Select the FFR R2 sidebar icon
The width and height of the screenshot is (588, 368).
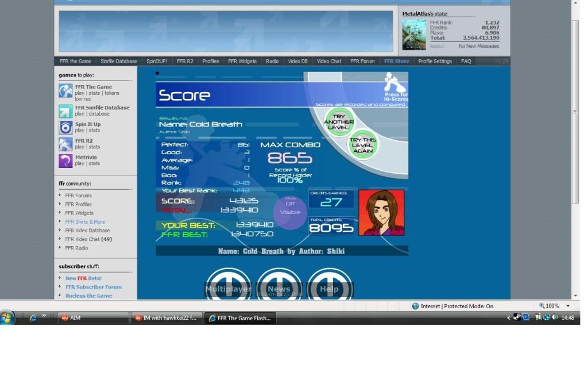pos(65,144)
